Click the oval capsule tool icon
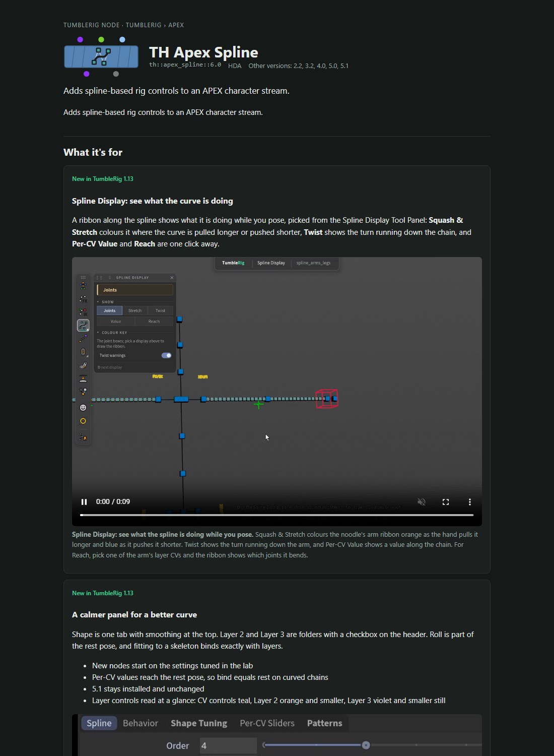 (x=83, y=352)
